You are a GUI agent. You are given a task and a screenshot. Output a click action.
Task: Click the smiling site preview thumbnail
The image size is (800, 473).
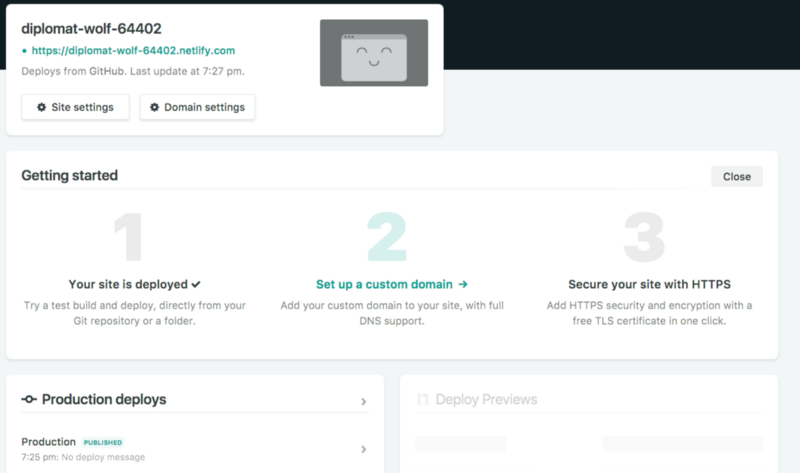[x=374, y=53]
